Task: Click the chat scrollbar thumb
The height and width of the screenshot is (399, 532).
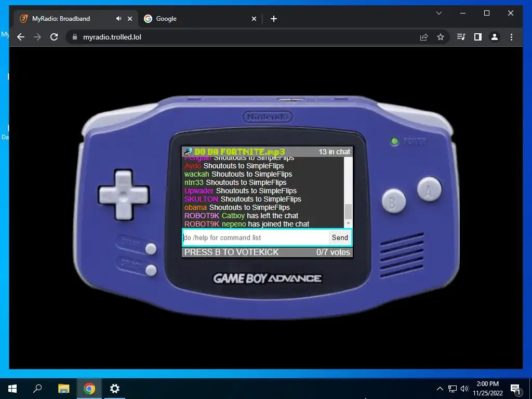Action: pyautogui.click(x=348, y=212)
